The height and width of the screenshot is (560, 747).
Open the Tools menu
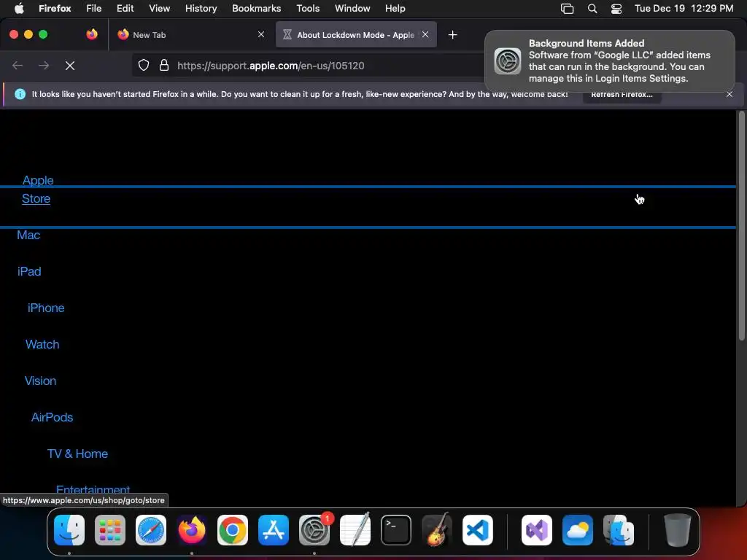(x=308, y=8)
